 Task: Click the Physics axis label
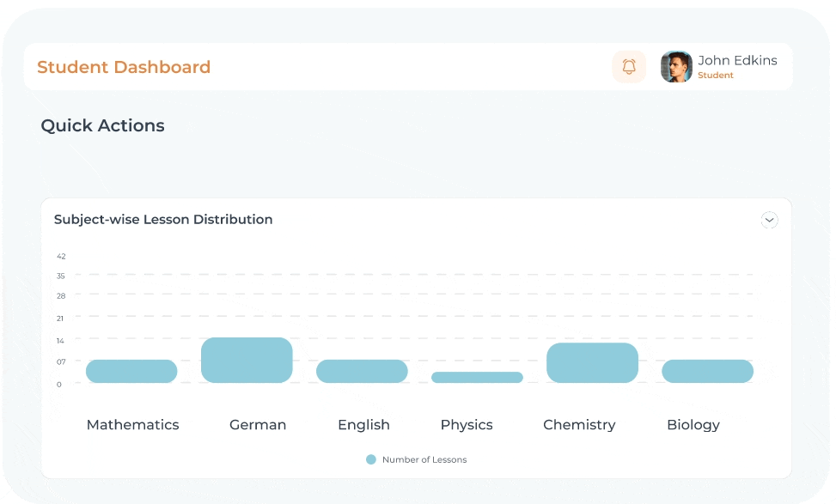click(467, 425)
